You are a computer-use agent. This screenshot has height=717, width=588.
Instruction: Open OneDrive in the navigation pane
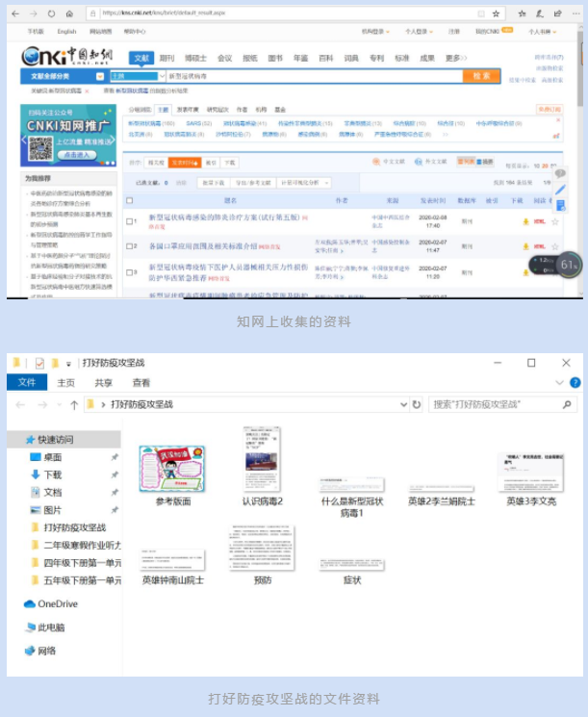57,604
